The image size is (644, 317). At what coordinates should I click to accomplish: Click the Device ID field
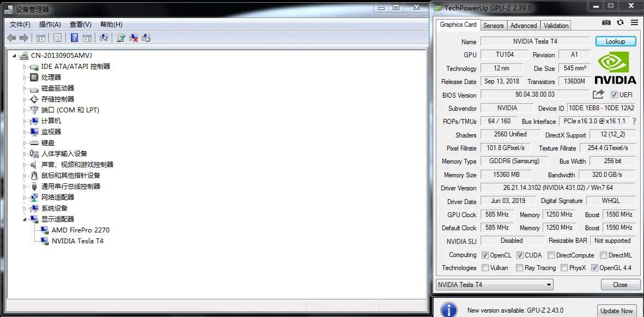pos(602,108)
